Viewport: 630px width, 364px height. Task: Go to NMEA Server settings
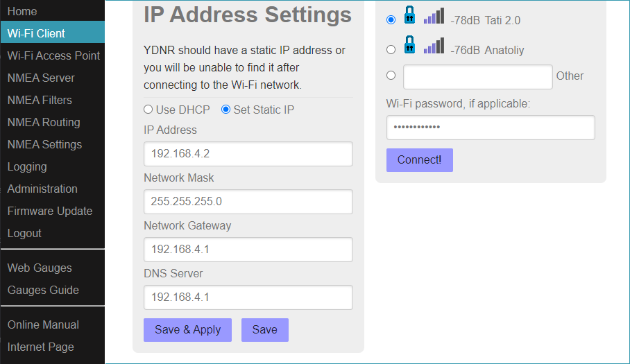(x=41, y=78)
